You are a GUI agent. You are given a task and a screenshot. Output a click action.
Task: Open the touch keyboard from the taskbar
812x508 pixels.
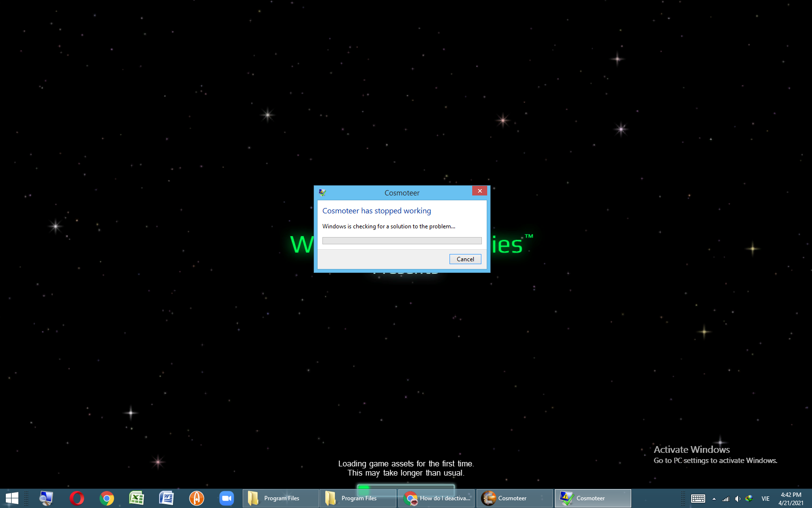coord(698,499)
